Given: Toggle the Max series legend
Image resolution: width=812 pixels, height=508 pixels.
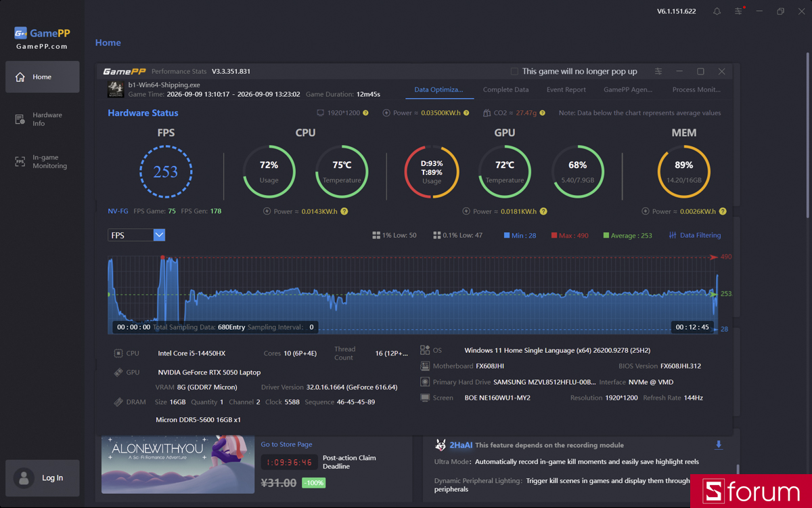Looking at the screenshot, I should pos(570,236).
